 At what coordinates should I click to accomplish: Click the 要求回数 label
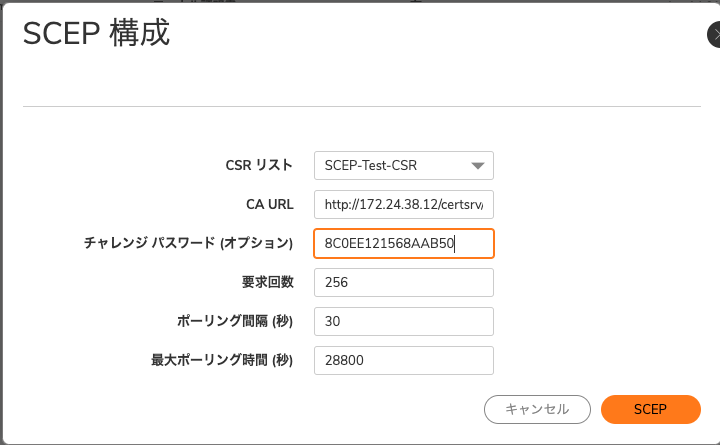(x=268, y=282)
